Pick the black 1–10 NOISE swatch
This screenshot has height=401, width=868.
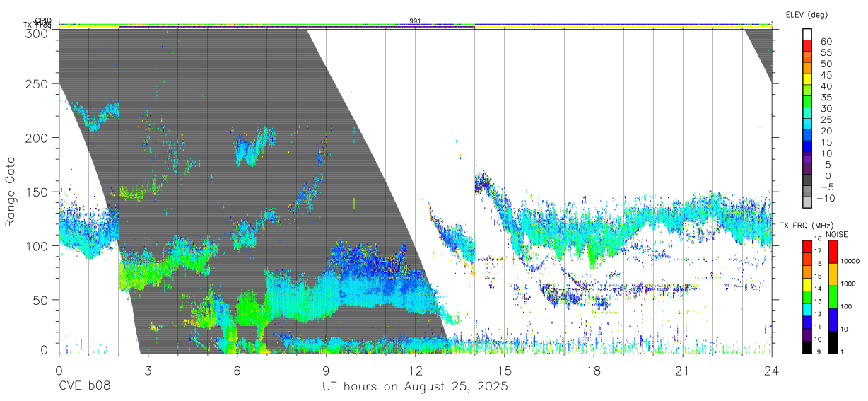tap(833, 342)
